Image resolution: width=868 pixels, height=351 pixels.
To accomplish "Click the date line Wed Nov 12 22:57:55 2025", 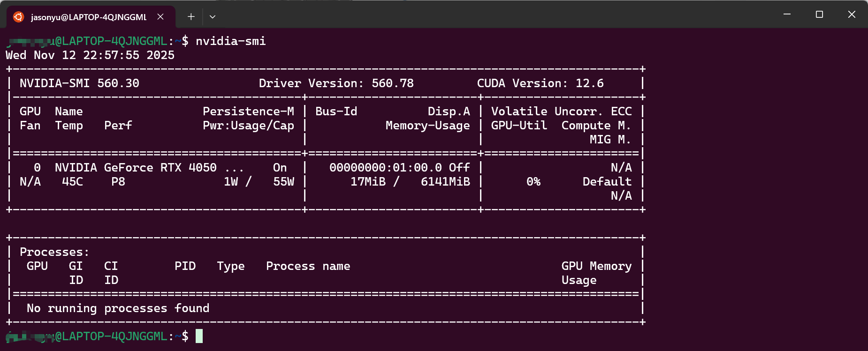I will (x=90, y=55).
